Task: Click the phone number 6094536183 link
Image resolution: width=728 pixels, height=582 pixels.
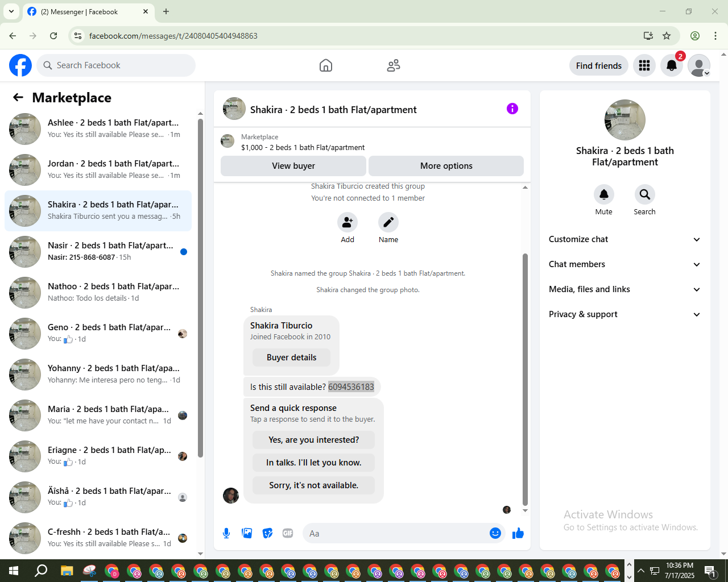Action: click(351, 387)
